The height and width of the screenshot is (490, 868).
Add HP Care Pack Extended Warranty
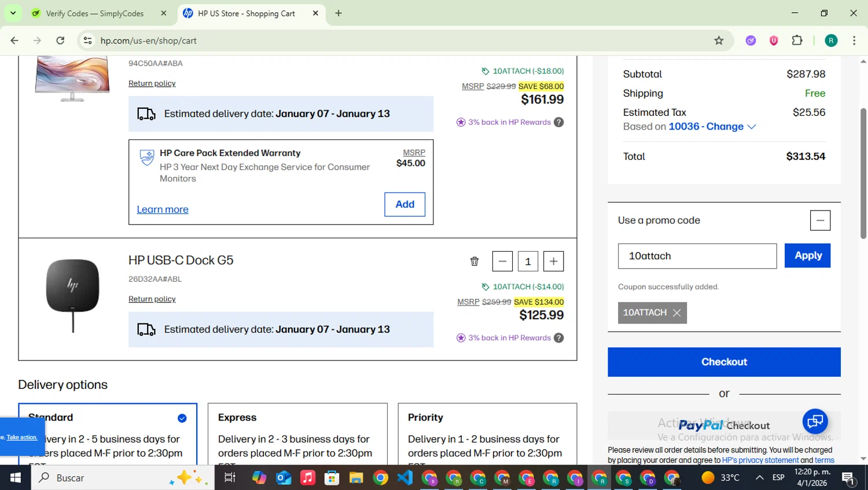[404, 204]
